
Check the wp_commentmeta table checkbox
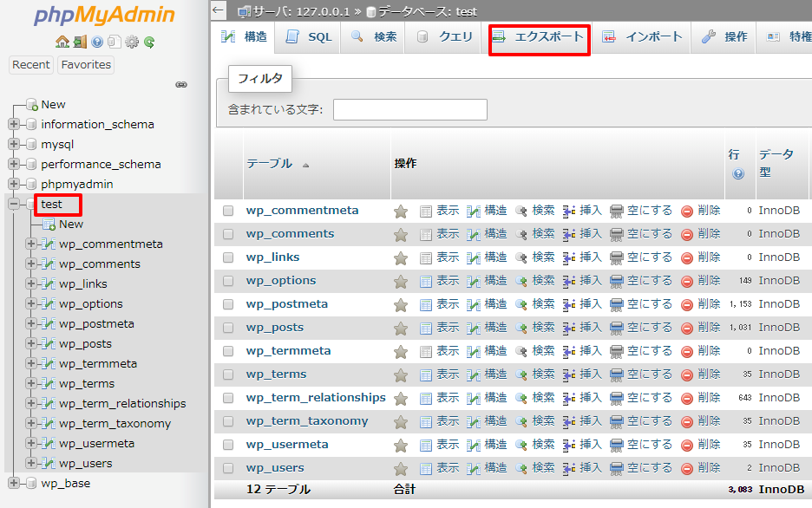click(228, 211)
